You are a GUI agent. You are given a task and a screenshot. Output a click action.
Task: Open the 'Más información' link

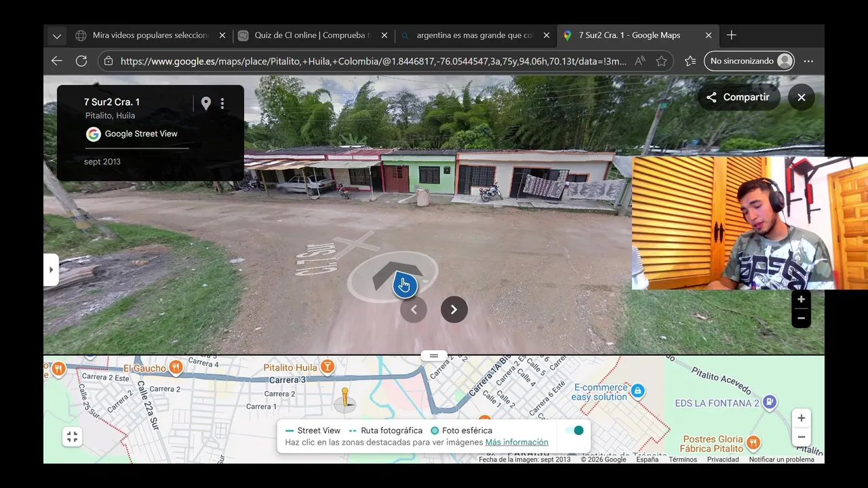(517, 443)
